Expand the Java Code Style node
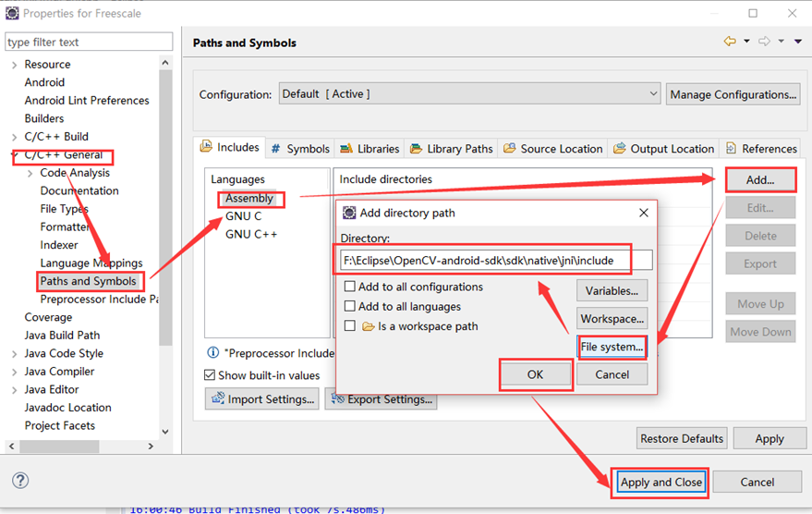Screen dimensions: 812x514 pyautogui.click(x=14, y=354)
